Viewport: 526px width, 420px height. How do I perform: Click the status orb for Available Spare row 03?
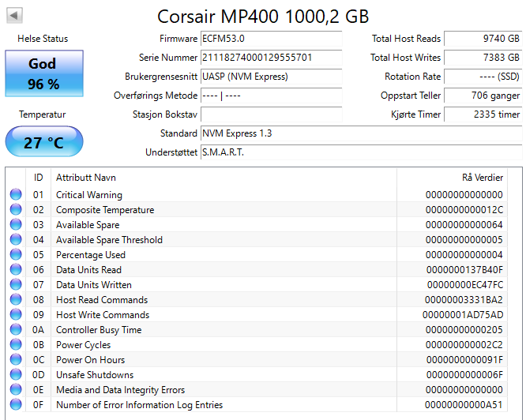pos(16,224)
